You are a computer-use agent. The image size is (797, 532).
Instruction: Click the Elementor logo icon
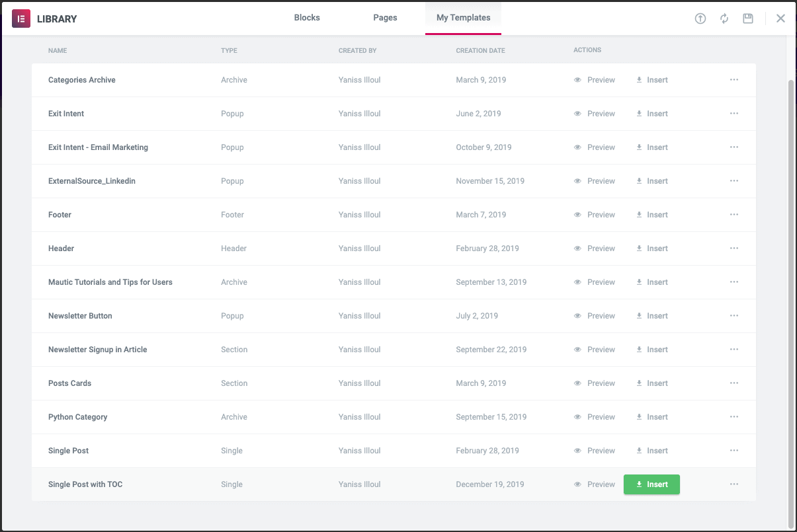(x=21, y=19)
